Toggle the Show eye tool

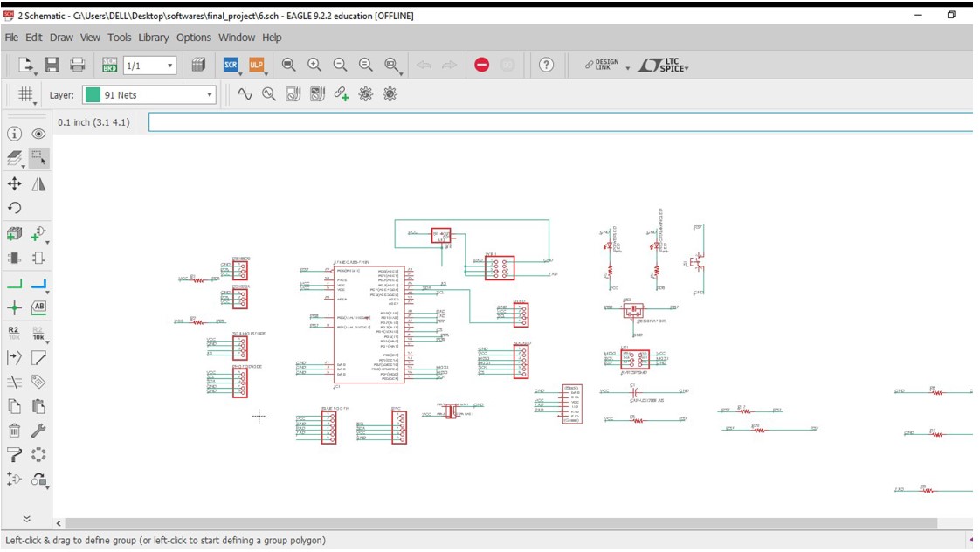(38, 134)
